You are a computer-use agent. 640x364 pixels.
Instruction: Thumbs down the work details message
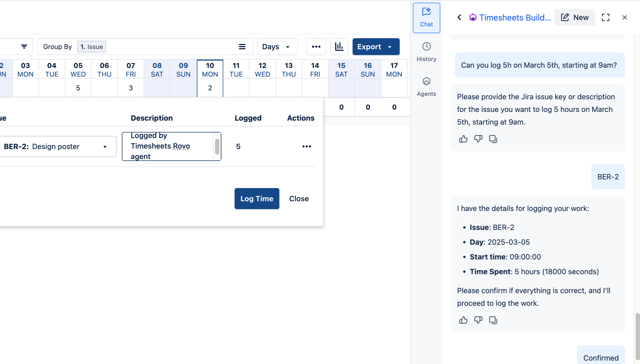click(x=478, y=320)
